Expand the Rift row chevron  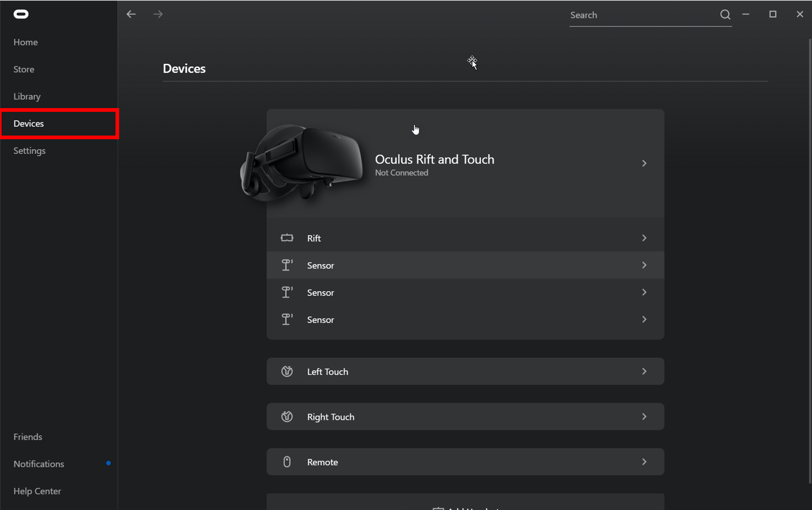click(644, 238)
